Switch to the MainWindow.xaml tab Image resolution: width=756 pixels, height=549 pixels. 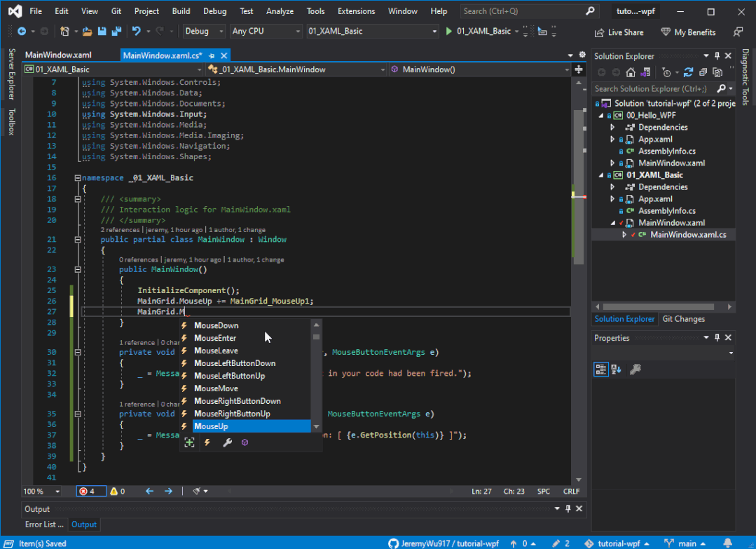[x=58, y=55]
